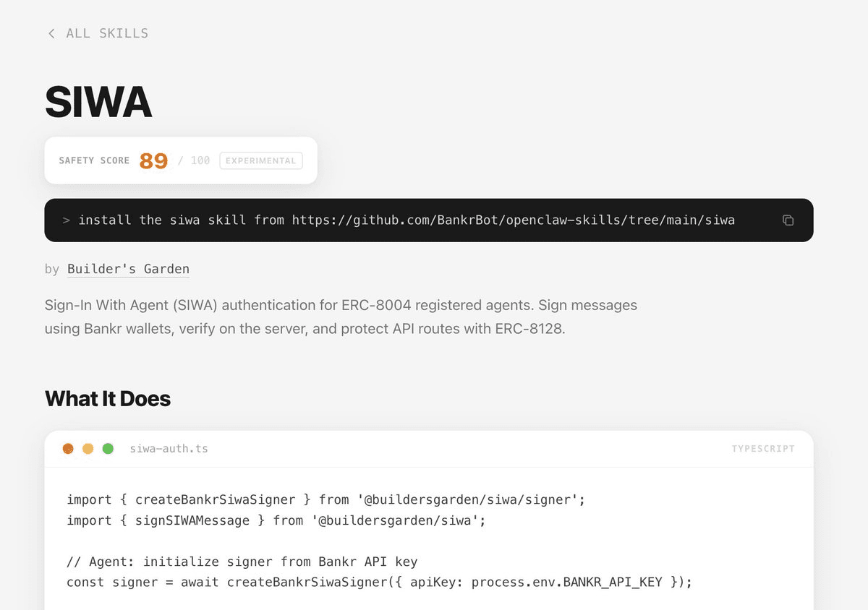The width and height of the screenshot is (868, 610).
Task: Click the EXPERIMENTAL badge
Action: pyautogui.click(x=261, y=160)
